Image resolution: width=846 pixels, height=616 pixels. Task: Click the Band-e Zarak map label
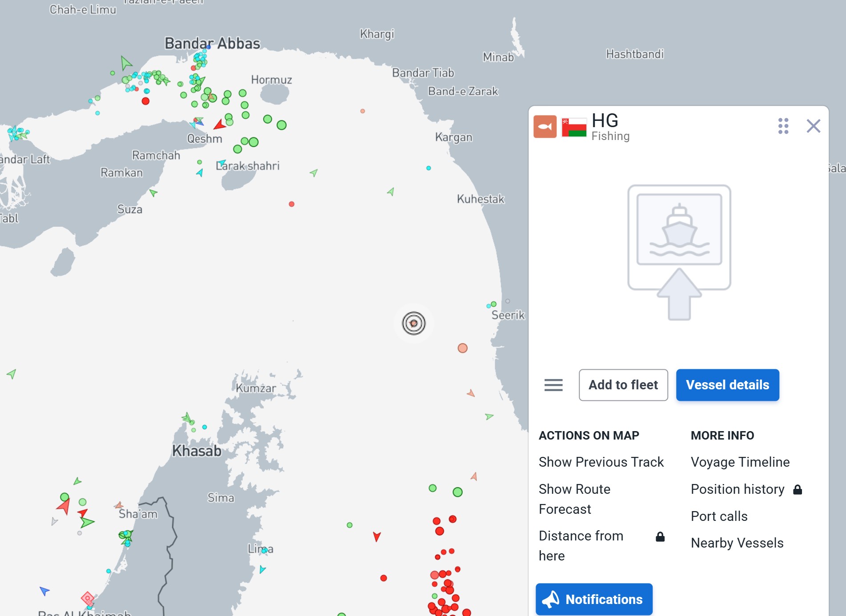pyautogui.click(x=463, y=92)
